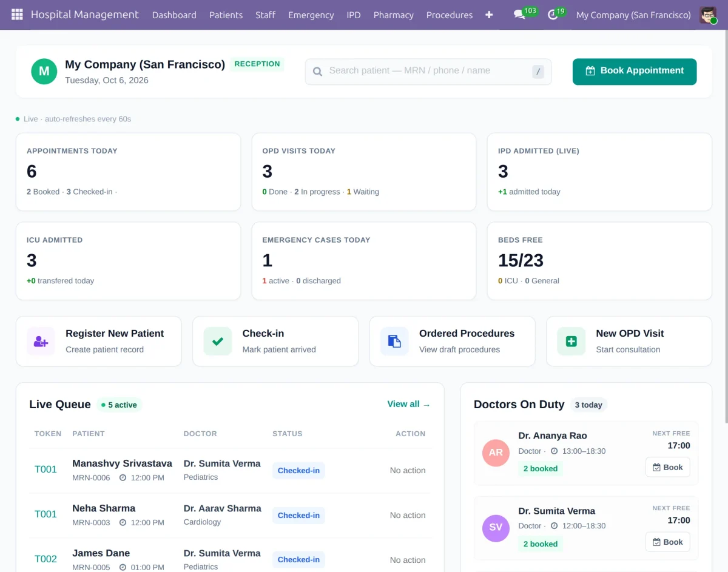This screenshot has width=728, height=572.
Task: Open the IPD Admitted (Live) card
Action: [599, 172]
